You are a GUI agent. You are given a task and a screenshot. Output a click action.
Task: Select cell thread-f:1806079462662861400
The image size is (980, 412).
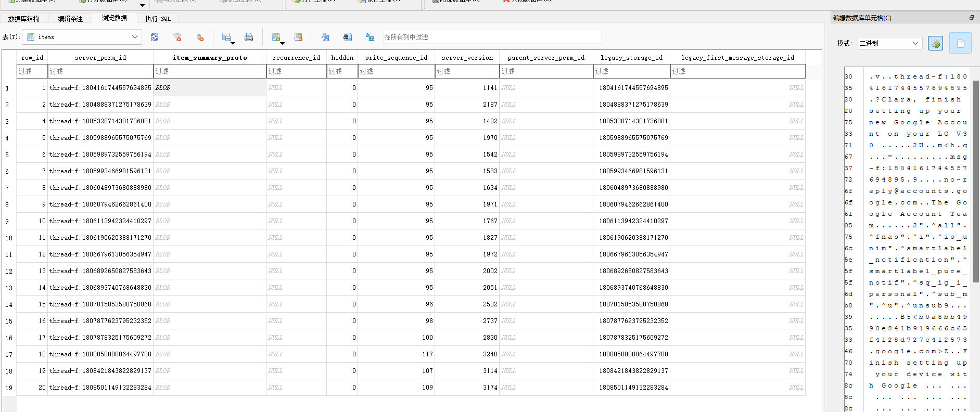pyautogui.click(x=100, y=204)
